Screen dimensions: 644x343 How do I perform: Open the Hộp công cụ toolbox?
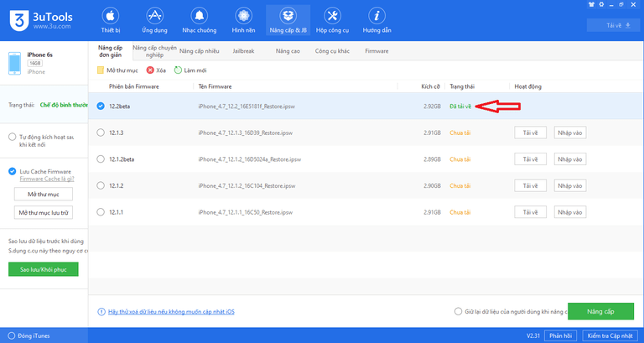332,21
